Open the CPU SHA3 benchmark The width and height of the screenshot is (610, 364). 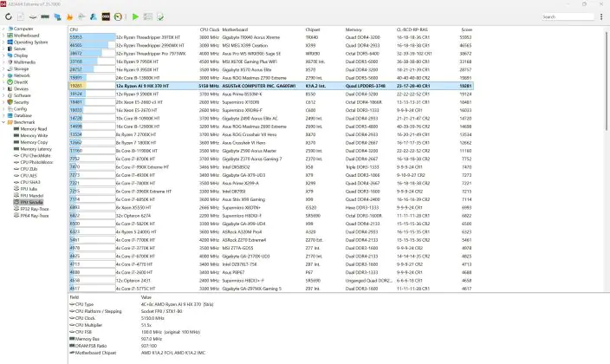[30, 182]
